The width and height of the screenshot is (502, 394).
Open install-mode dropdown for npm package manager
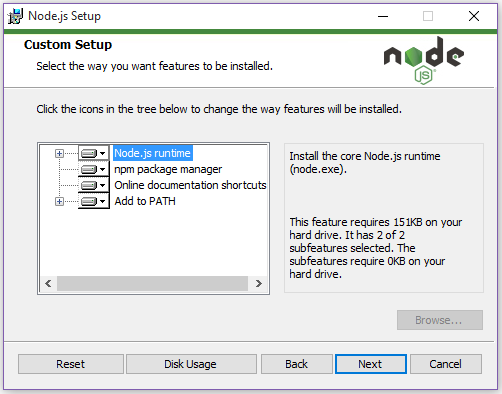coord(94,169)
